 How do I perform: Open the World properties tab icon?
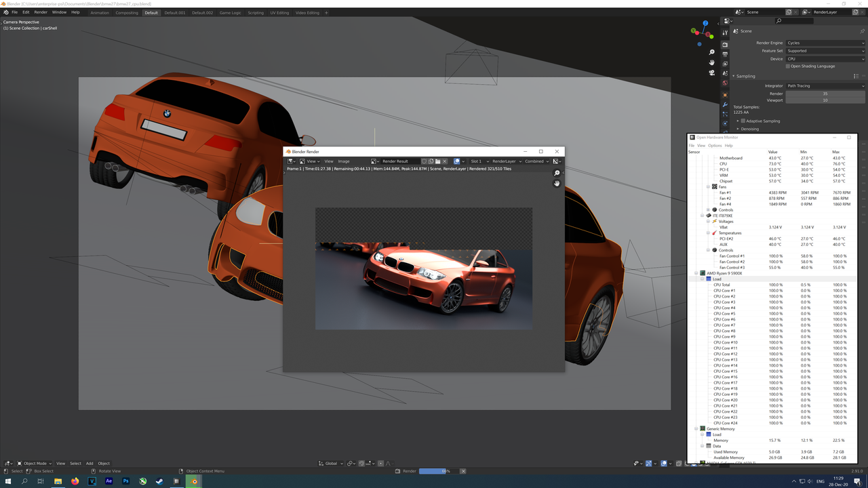(x=725, y=83)
